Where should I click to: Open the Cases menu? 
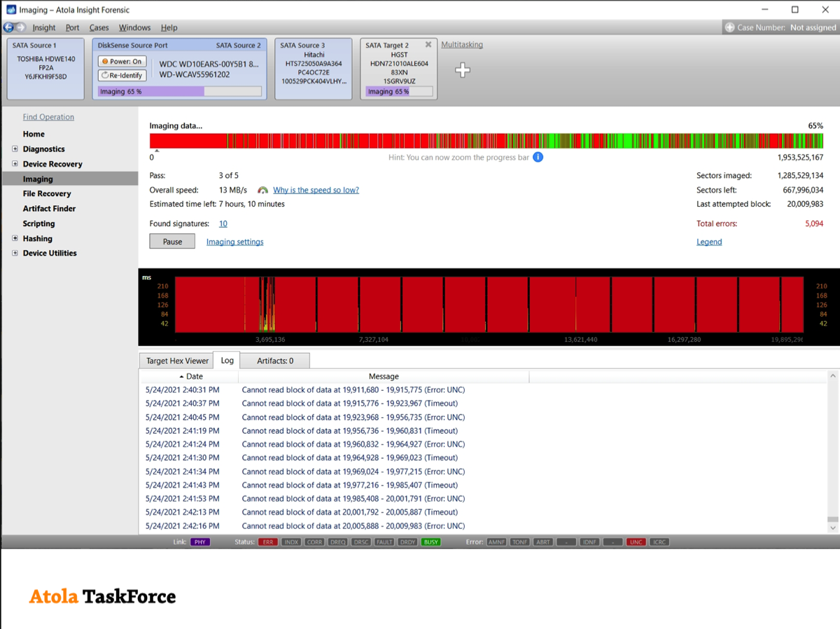(x=99, y=27)
